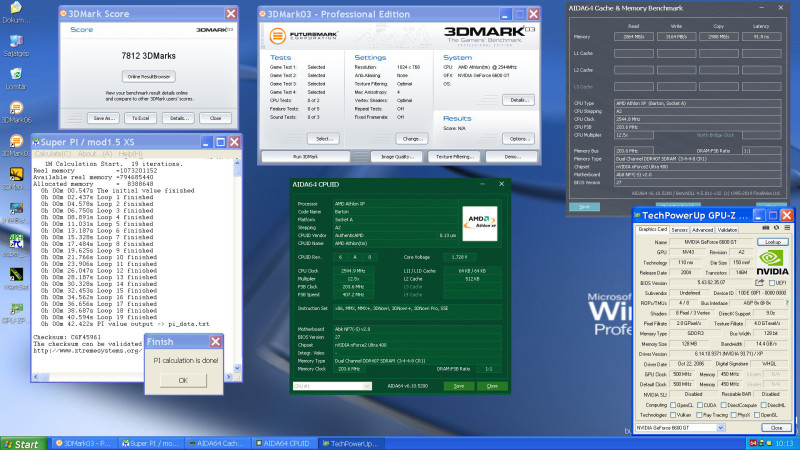The width and height of the screenshot is (800, 450).
Task: Click the 3DMark03 title bar icon
Action: tap(263, 14)
